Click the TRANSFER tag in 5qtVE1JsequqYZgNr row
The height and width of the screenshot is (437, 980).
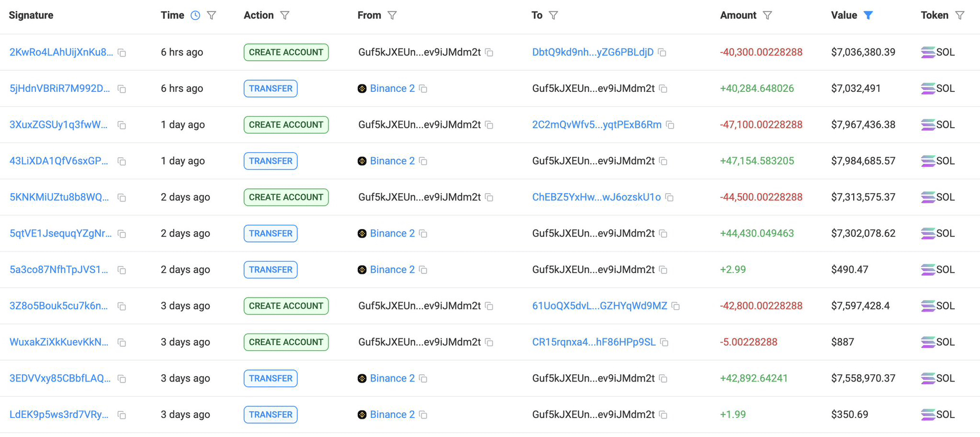pyautogui.click(x=270, y=233)
